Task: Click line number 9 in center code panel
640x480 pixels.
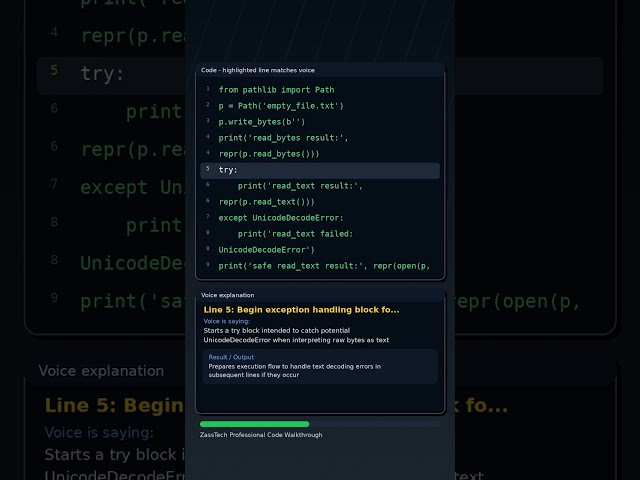Action: (x=207, y=264)
